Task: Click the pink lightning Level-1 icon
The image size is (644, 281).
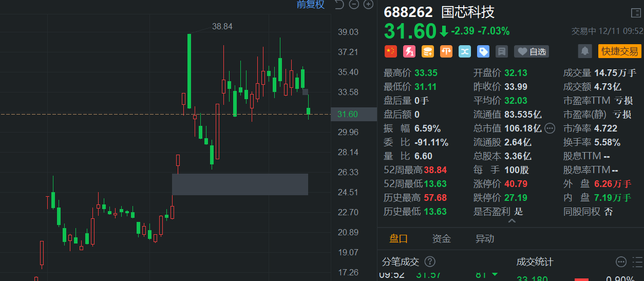Action: 409,51
